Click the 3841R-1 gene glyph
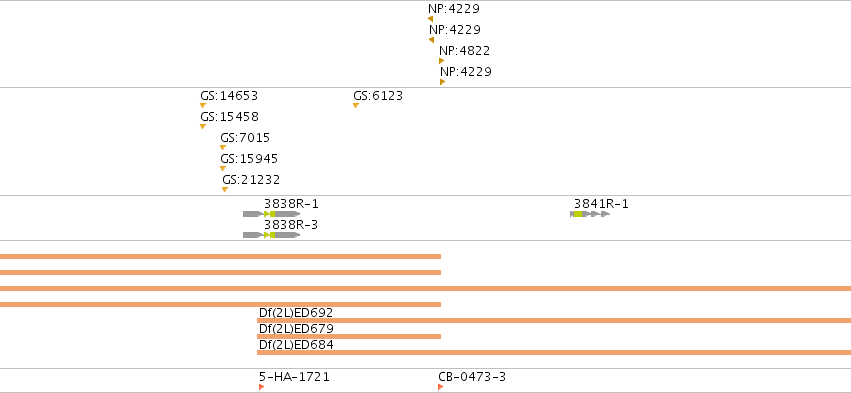The image size is (851, 393). pyautogui.click(x=590, y=214)
